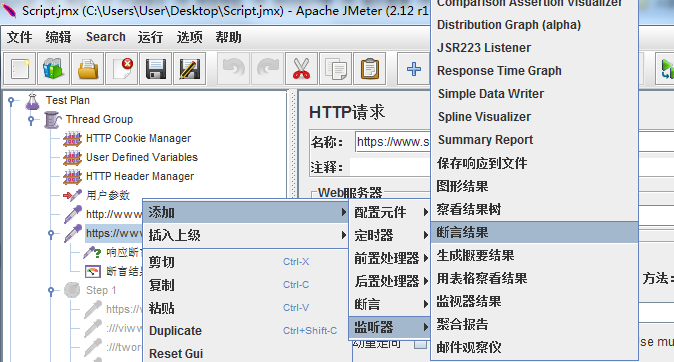Click the Expand All plus icon
Image resolution: width=674 pixels, height=362 pixels.
coord(414,69)
